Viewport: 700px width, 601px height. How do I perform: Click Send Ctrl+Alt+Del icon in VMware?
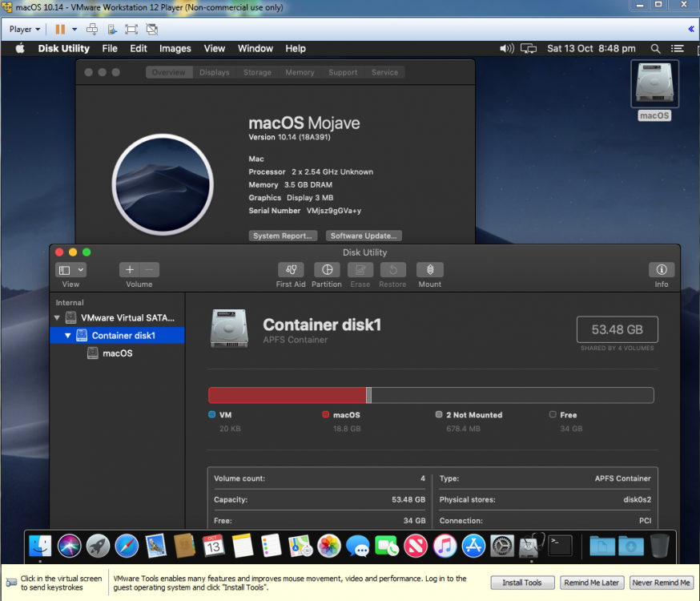click(92, 30)
